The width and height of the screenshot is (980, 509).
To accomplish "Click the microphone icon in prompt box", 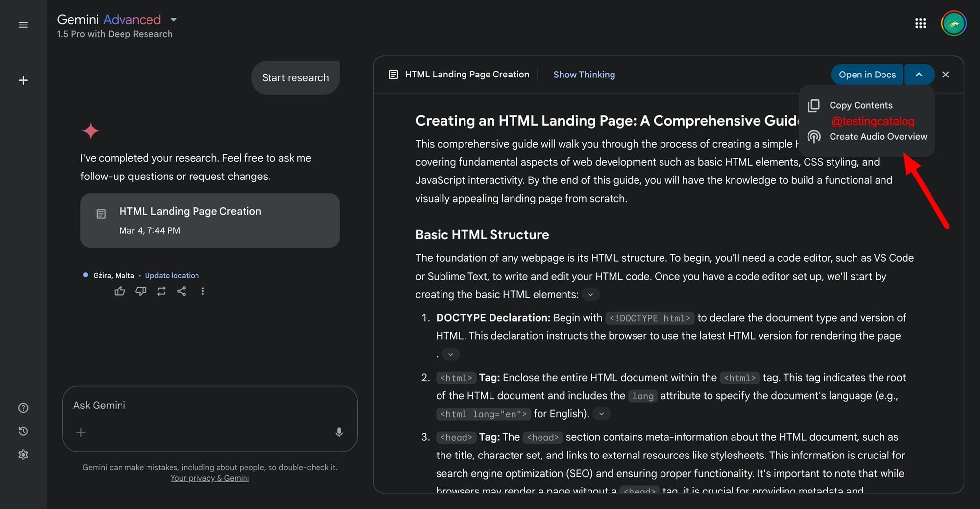I will (339, 432).
